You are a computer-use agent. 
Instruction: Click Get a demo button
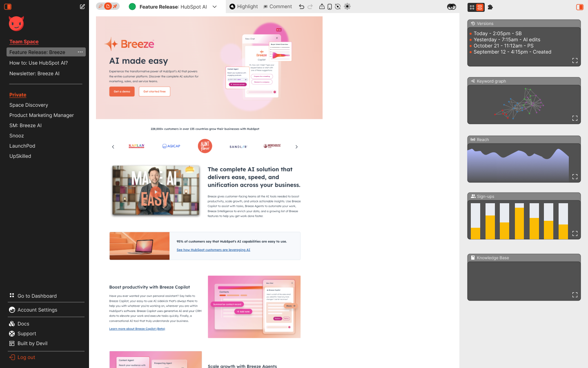pyautogui.click(x=122, y=92)
